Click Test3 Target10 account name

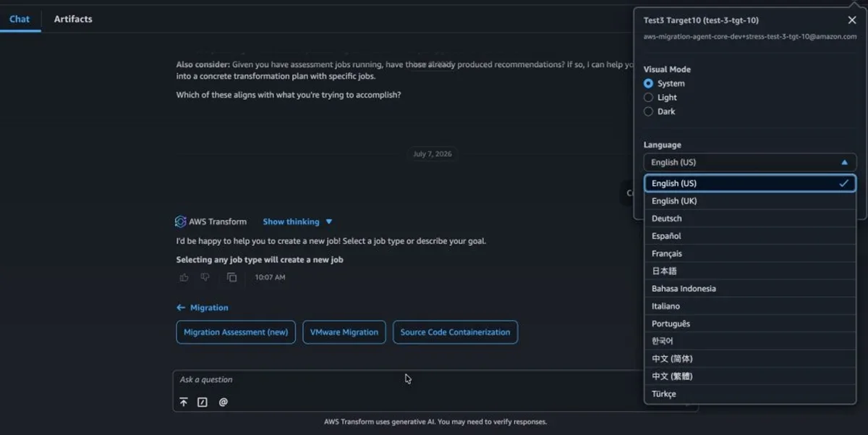(x=701, y=20)
